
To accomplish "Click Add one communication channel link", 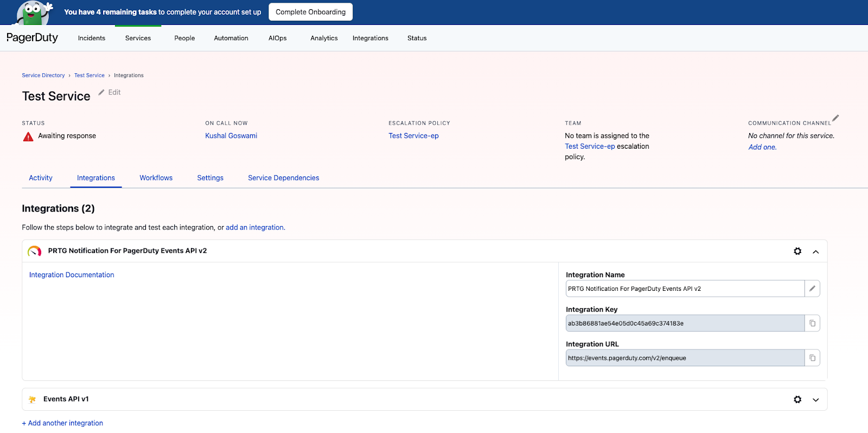I will [x=762, y=147].
